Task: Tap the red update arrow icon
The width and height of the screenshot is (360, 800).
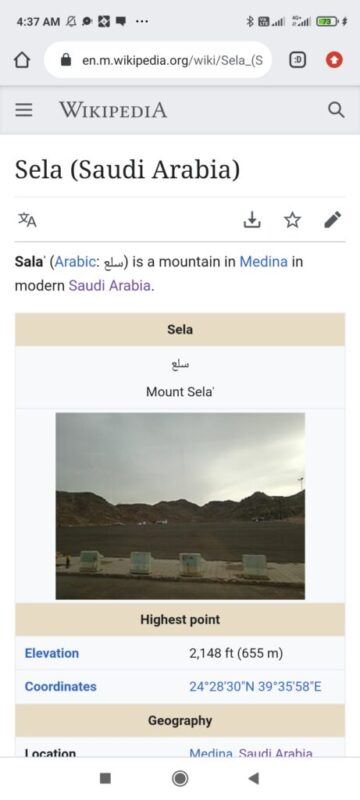Action: click(x=334, y=60)
